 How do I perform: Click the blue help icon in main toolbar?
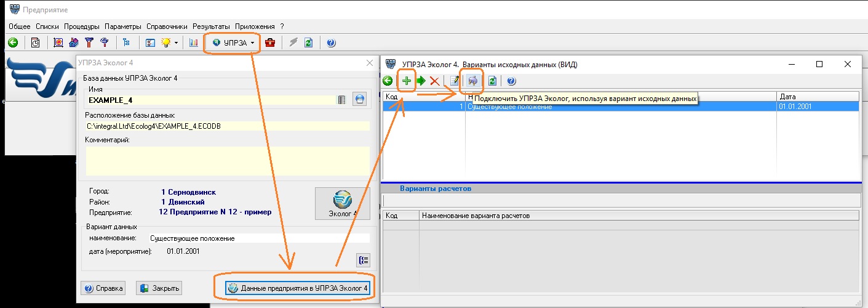[x=331, y=43]
